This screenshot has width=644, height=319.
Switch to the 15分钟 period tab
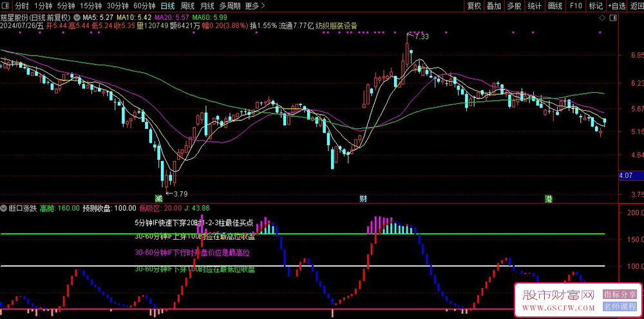tap(91, 6)
